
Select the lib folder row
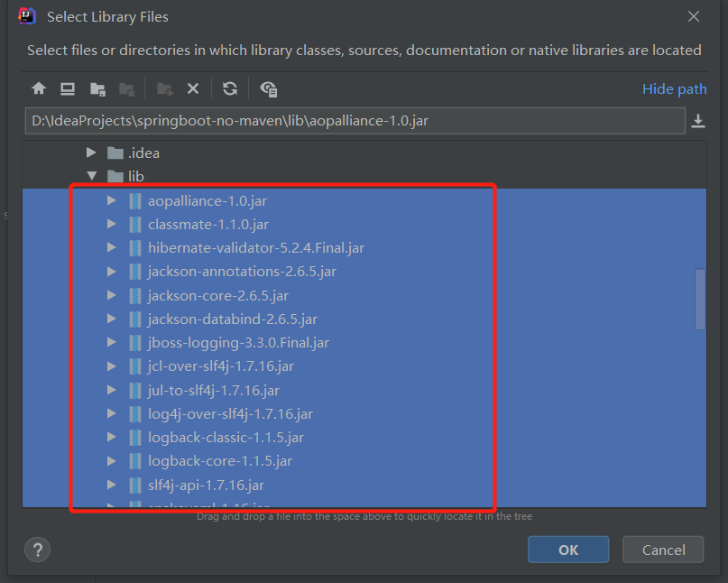[x=364, y=177]
